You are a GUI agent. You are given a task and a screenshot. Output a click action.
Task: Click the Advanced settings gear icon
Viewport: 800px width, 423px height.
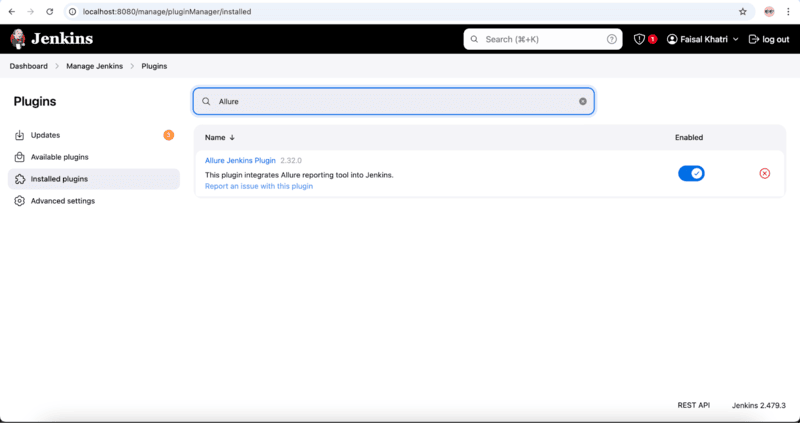click(x=19, y=201)
